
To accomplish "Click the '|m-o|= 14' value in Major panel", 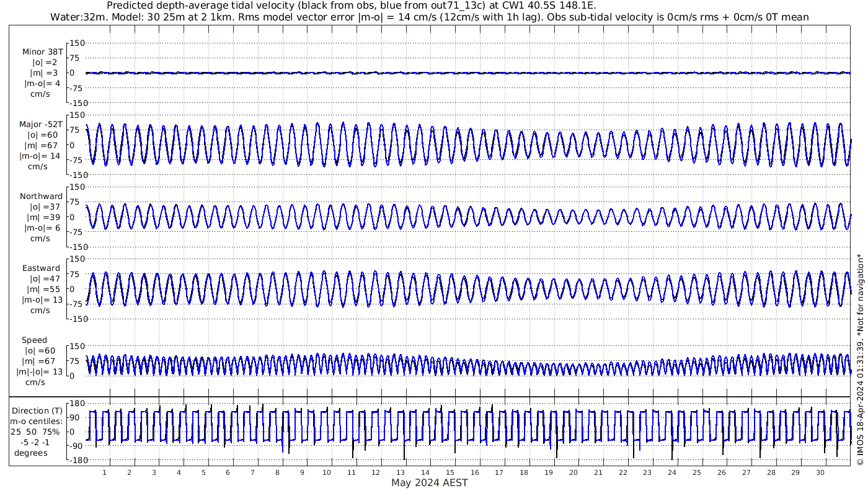I will click(x=40, y=156).
